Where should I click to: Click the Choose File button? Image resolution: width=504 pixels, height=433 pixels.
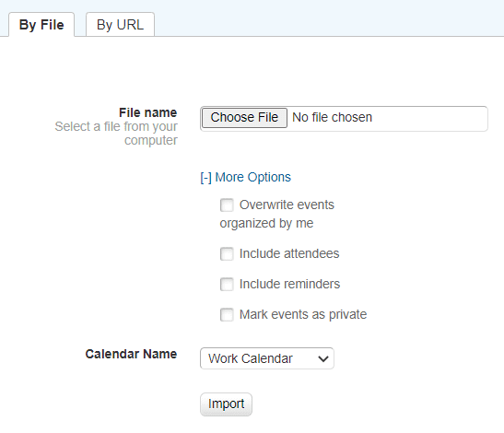(x=244, y=118)
